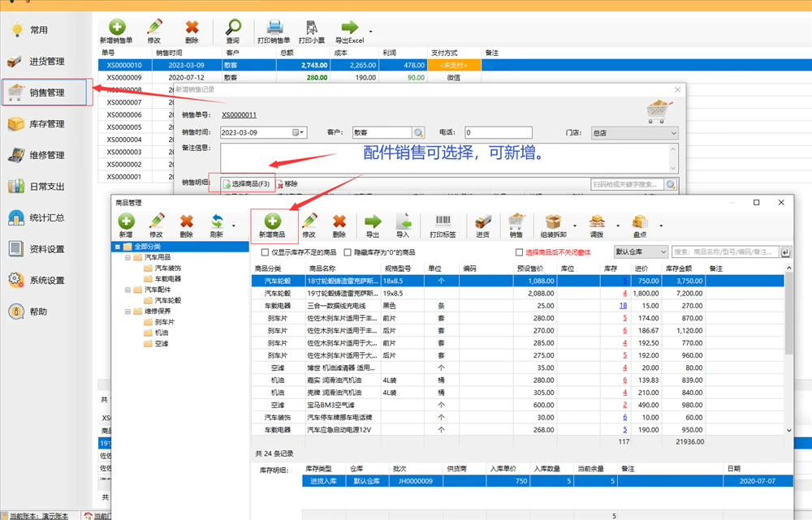Click the customer search icon beside 散客

pos(418,133)
